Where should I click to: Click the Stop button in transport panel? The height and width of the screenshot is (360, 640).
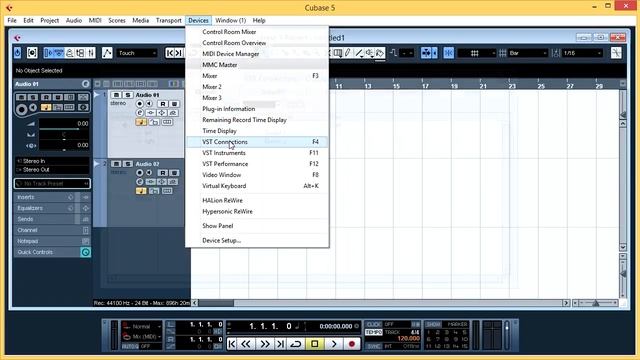(314, 344)
